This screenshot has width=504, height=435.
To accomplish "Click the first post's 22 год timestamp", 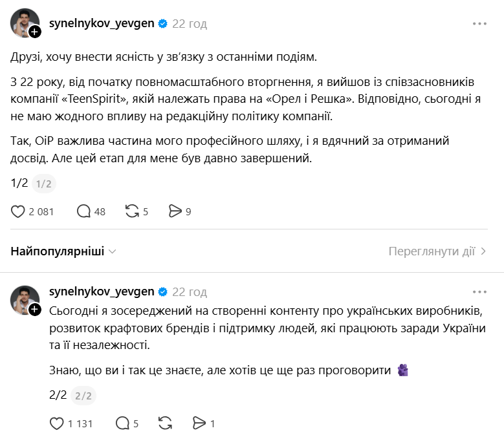I will [x=190, y=24].
